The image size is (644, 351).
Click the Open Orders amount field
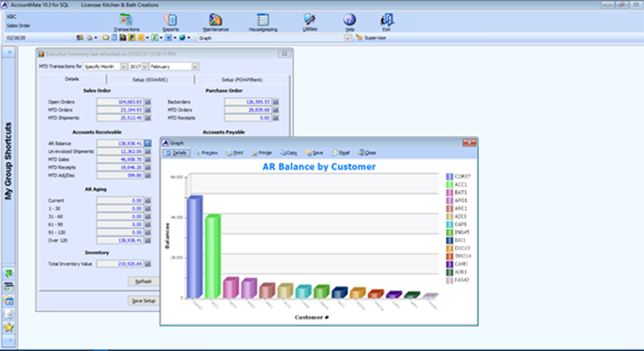[x=120, y=102]
